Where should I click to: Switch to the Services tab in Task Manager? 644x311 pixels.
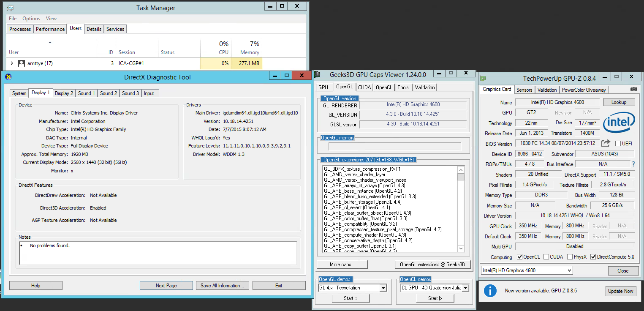[x=115, y=29]
